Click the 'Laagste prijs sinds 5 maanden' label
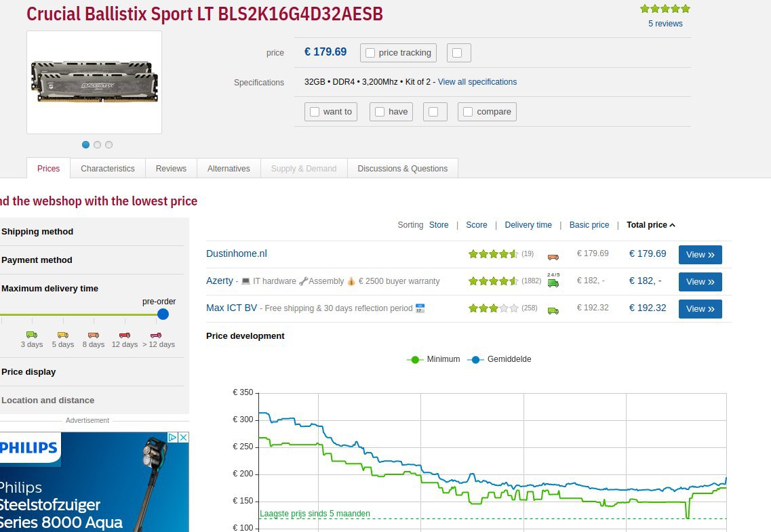 pyautogui.click(x=315, y=514)
